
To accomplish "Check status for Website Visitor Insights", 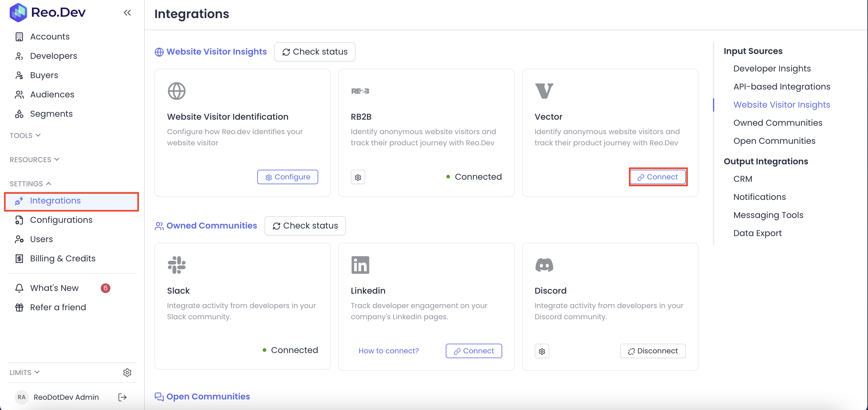I will point(314,52).
